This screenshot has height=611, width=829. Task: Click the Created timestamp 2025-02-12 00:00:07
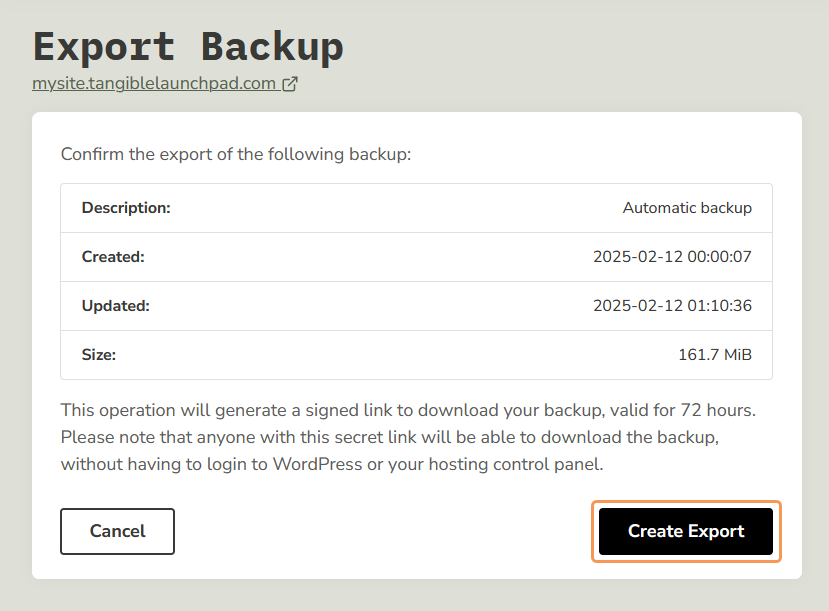[672, 257]
